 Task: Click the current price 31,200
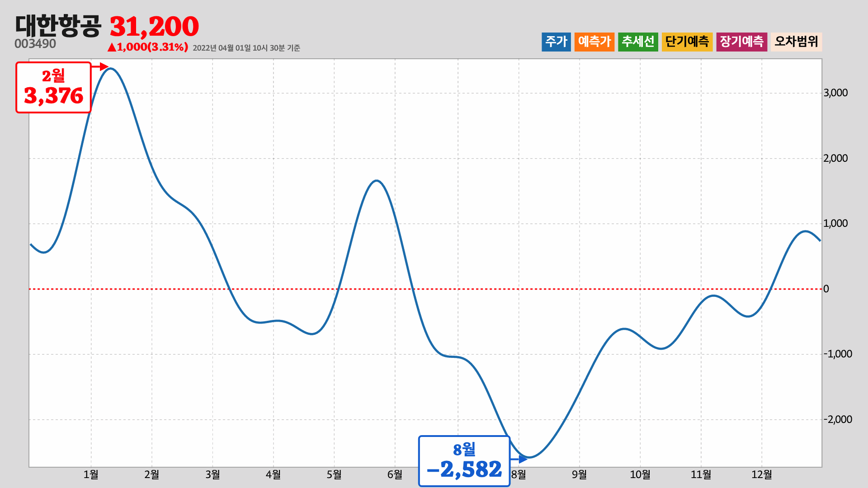[x=154, y=27]
